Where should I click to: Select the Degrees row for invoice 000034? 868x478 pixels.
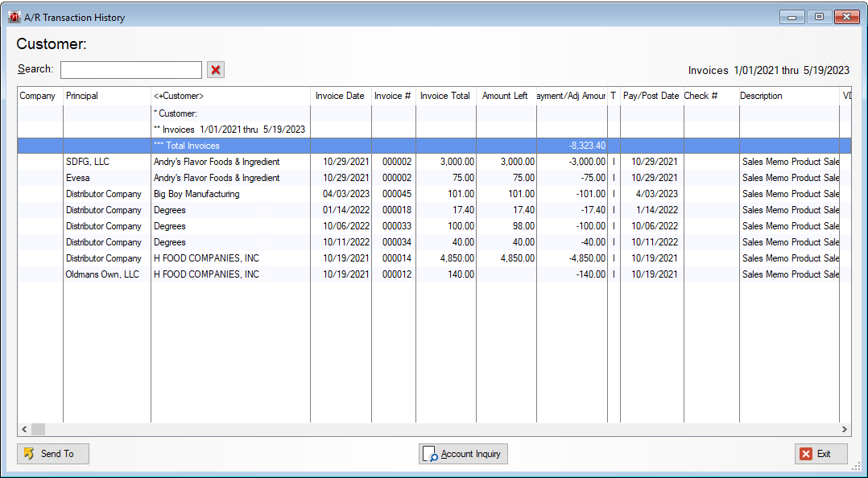pos(434,241)
